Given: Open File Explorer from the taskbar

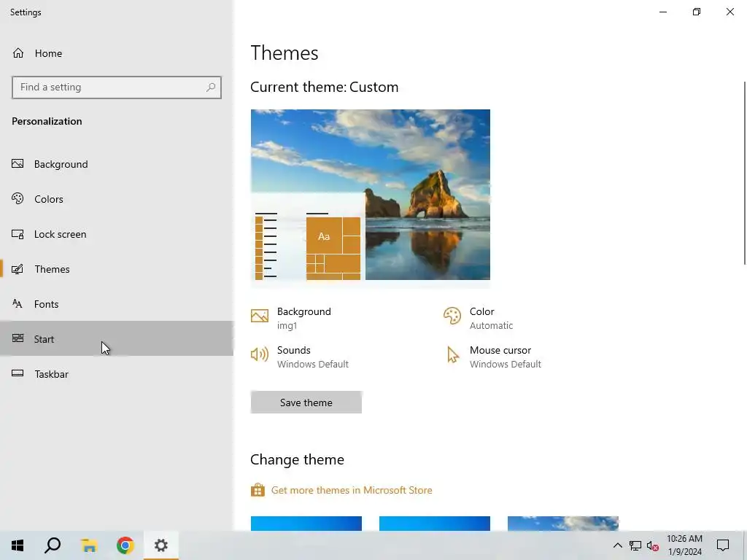Looking at the screenshot, I should pyautogui.click(x=89, y=545).
